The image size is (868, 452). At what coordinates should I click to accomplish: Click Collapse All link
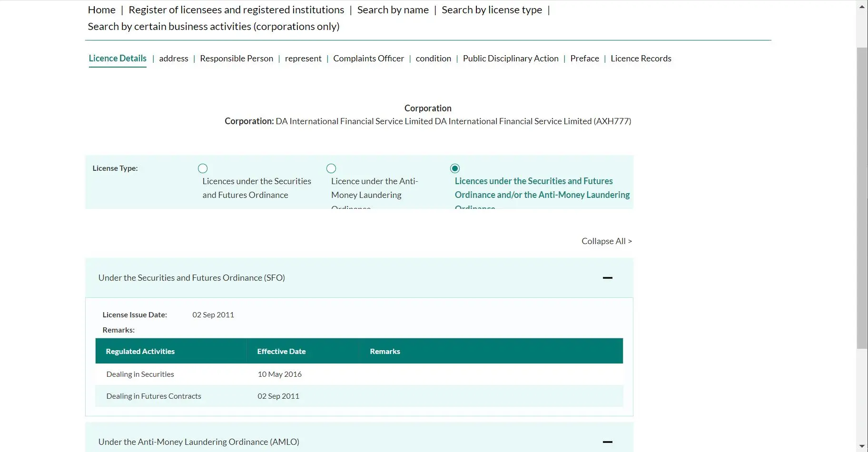[x=607, y=241]
